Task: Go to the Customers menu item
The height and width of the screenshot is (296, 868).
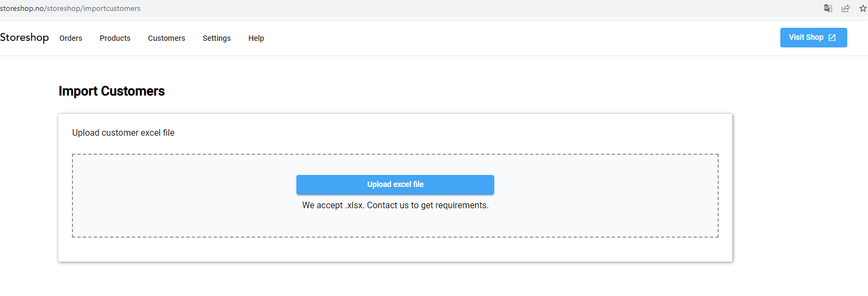Action: click(166, 38)
